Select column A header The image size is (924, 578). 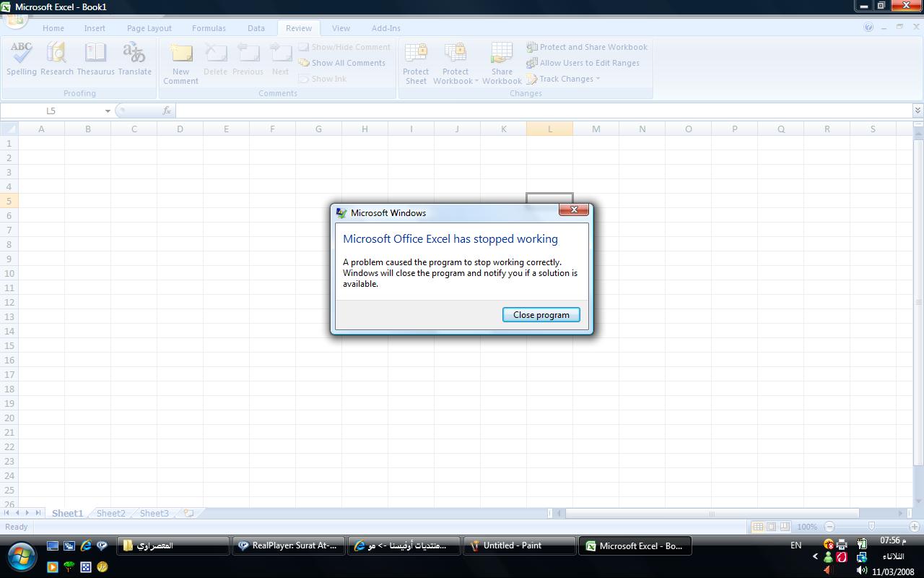[x=41, y=129]
